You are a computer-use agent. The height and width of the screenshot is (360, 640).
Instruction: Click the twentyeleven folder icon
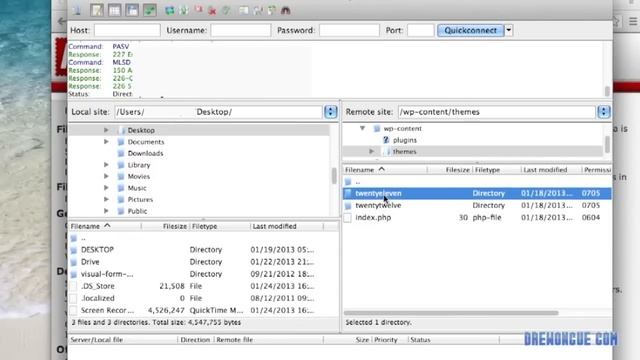click(348, 193)
